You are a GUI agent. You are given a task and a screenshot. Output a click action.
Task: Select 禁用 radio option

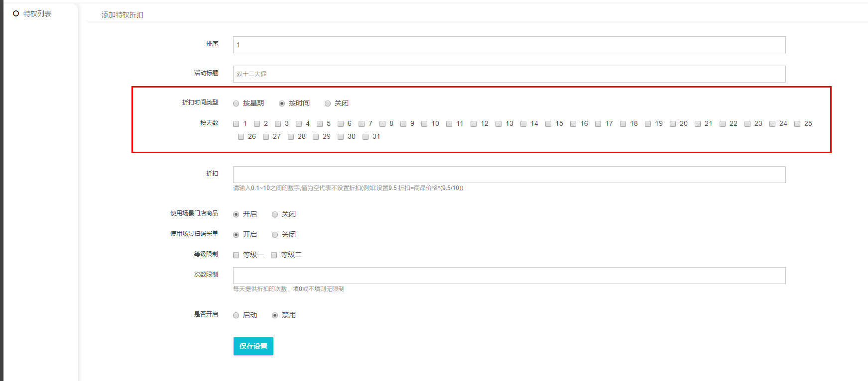(x=275, y=315)
